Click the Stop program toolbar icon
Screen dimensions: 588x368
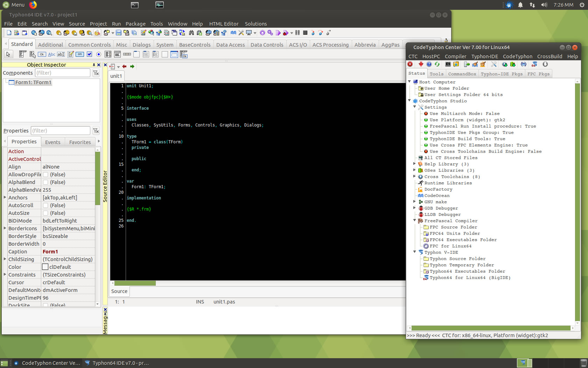pos(305,33)
